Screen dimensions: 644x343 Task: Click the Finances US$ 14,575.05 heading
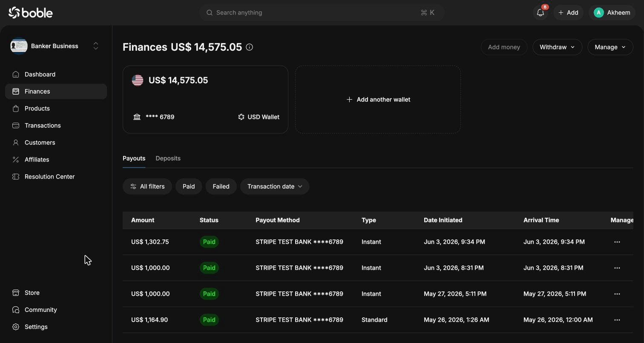point(182,47)
